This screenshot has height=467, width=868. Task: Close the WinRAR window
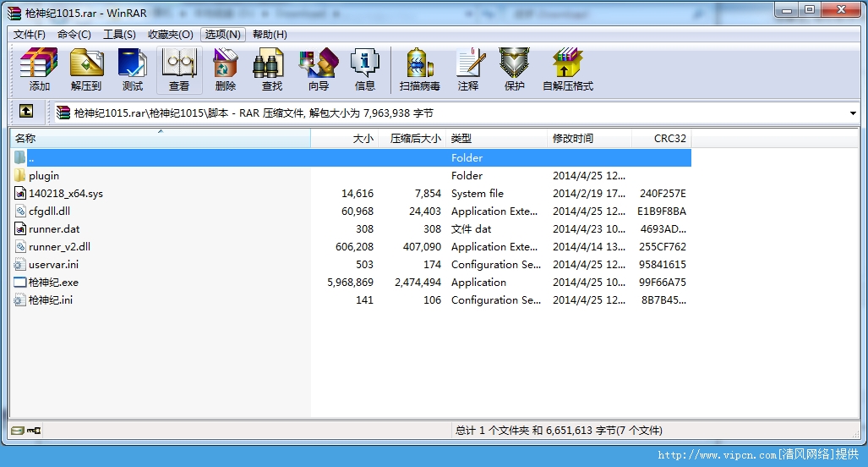click(x=841, y=10)
